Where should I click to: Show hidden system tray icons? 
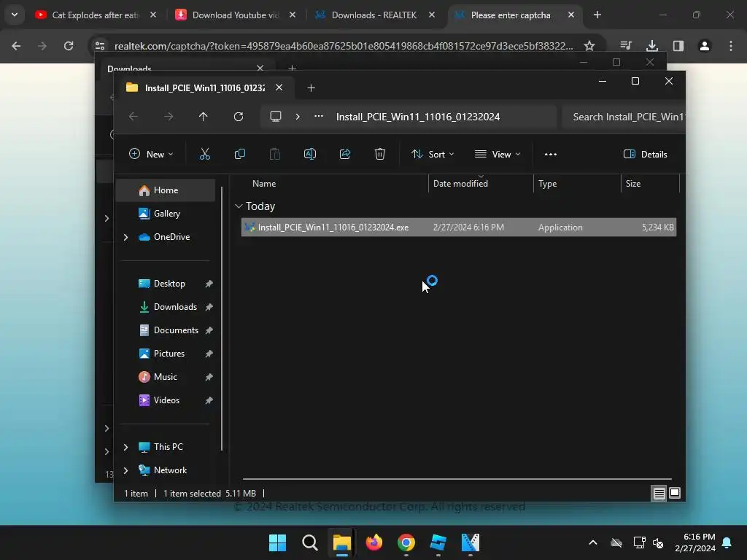tap(593, 542)
